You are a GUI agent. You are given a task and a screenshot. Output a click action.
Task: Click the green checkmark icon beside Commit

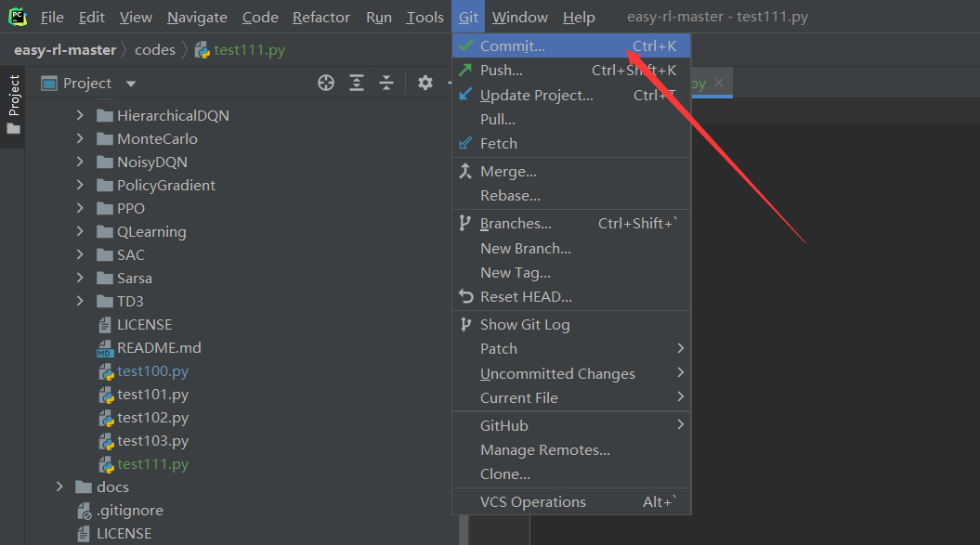pos(466,45)
